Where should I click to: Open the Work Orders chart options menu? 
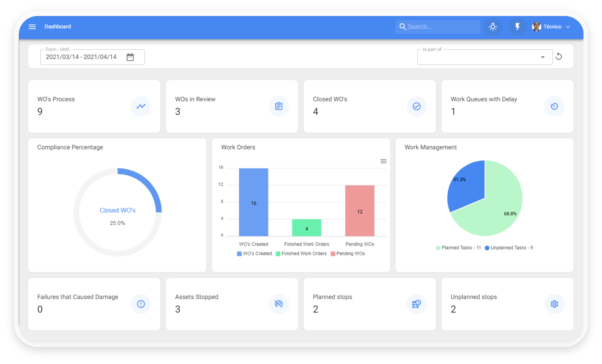coord(383,161)
